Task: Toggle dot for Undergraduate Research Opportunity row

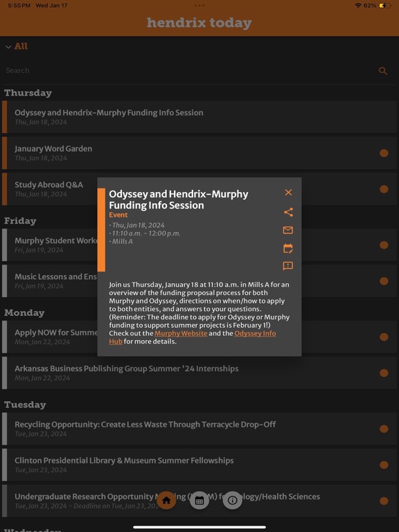Action: point(384,501)
